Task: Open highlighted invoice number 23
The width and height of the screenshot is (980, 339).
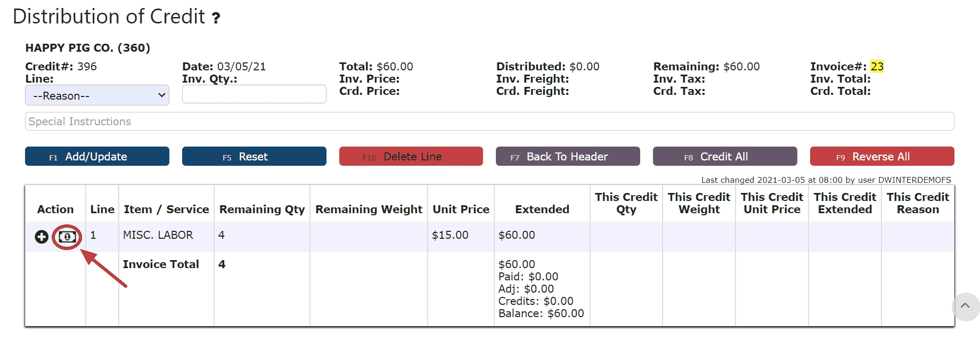Action: (877, 67)
